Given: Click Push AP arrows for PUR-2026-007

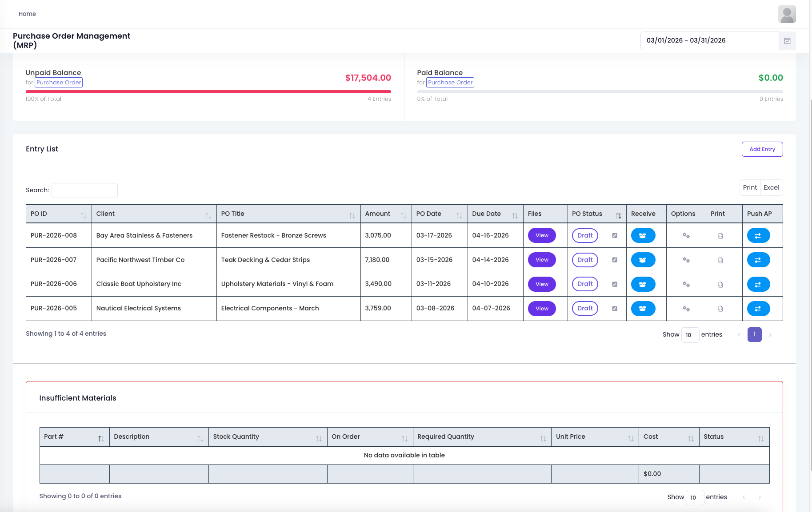Looking at the screenshot, I should click(x=758, y=260).
